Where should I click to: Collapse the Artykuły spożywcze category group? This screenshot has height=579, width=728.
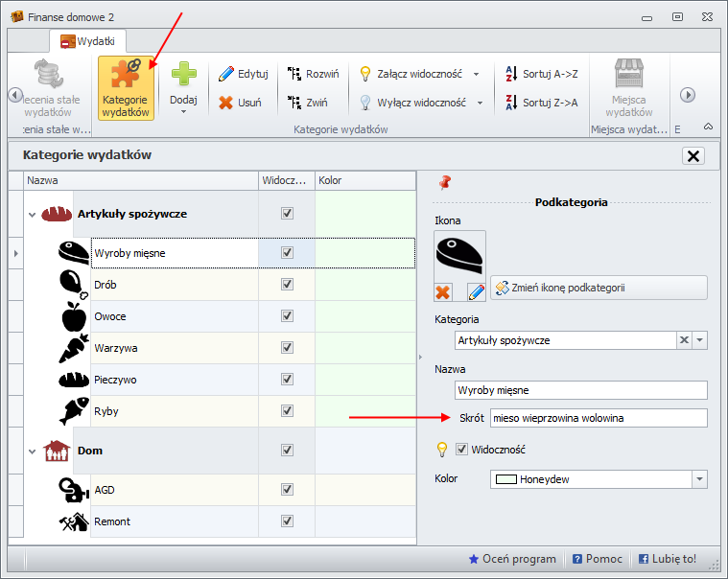[32, 215]
